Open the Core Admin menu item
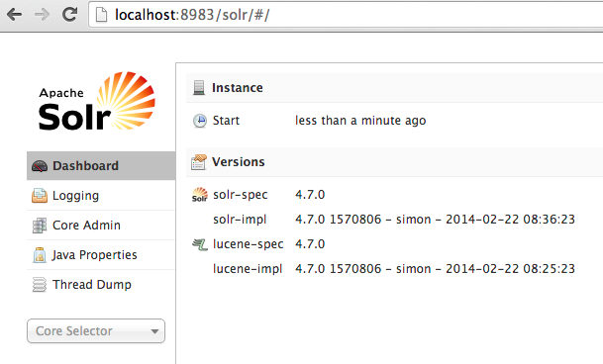 coord(101,226)
